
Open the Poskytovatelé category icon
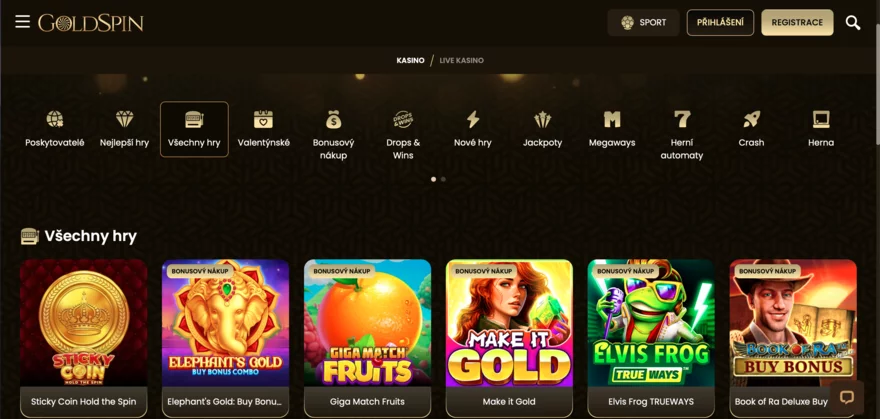[54, 119]
